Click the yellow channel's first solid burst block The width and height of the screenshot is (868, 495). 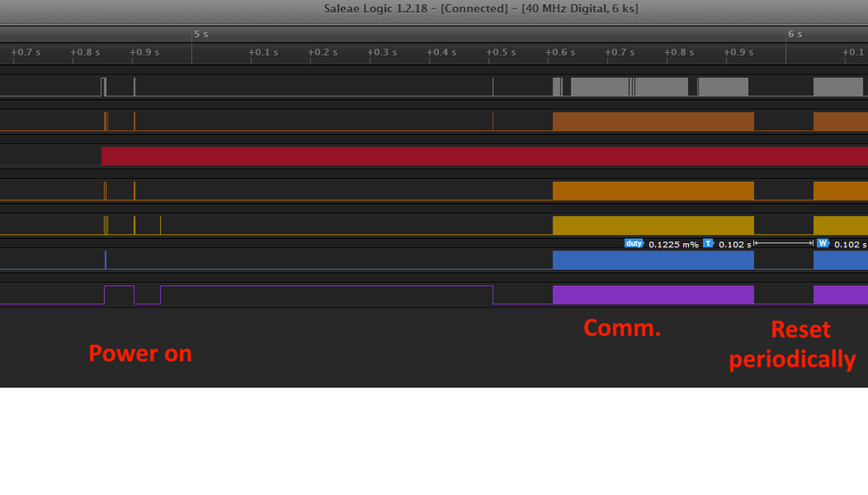(x=653, y=226)
